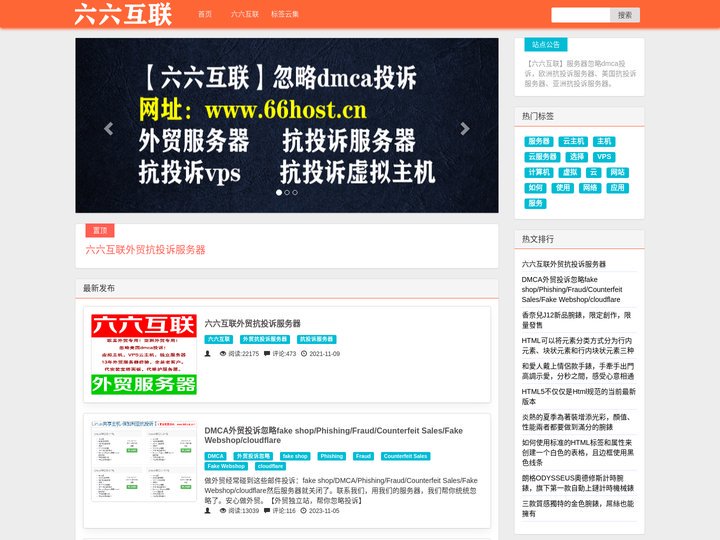This screenshot has width=720, height=540.
Task: Click the 网站 hot tag
Action: (617, 173)
